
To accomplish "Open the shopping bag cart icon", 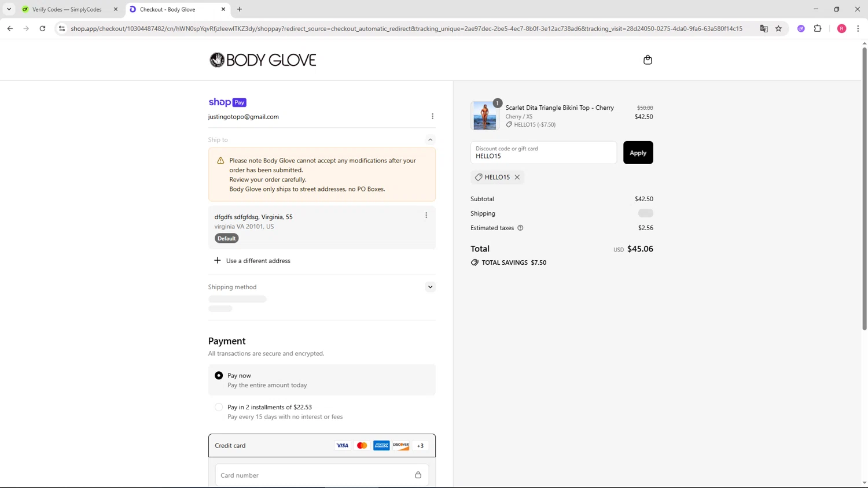I will 648,60.
